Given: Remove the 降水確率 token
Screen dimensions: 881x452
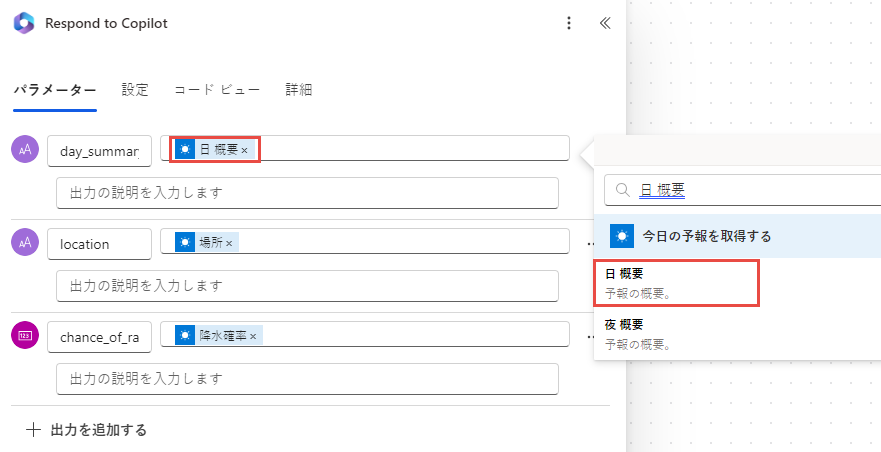Looking at the screenshot, I should (253, 336).
